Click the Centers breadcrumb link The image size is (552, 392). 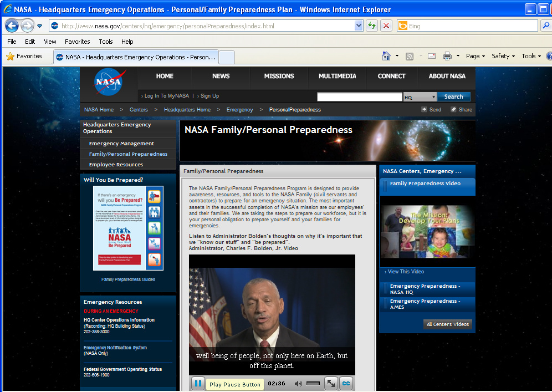tap(139, 110)
